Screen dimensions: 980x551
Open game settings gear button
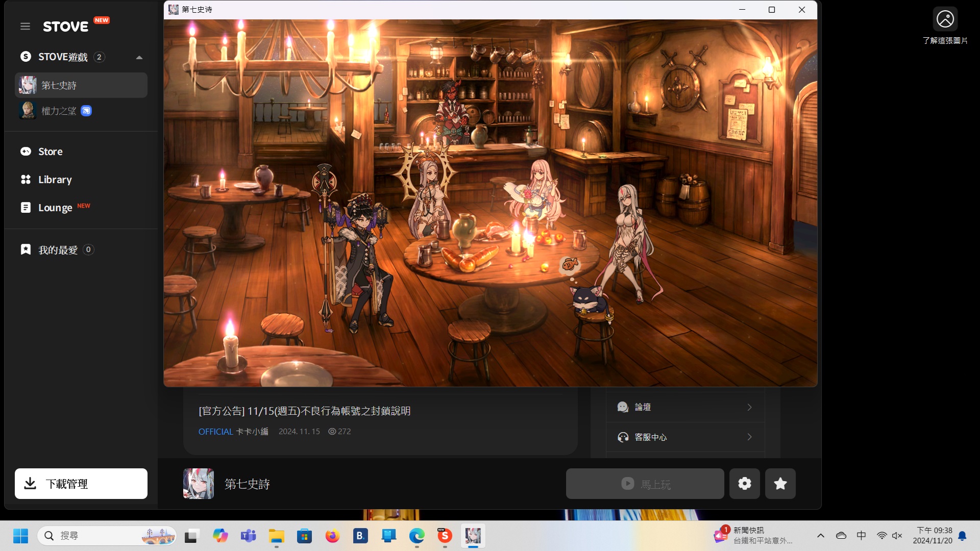coord(744,484)
